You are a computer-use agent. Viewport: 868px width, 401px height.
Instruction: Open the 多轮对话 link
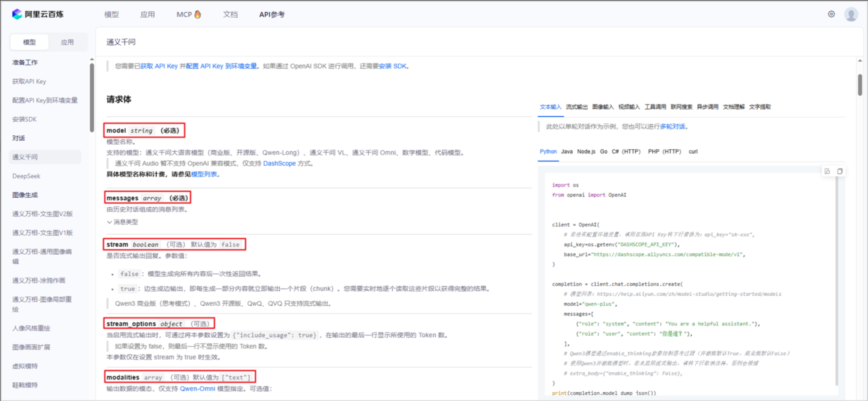pos(673,127)
